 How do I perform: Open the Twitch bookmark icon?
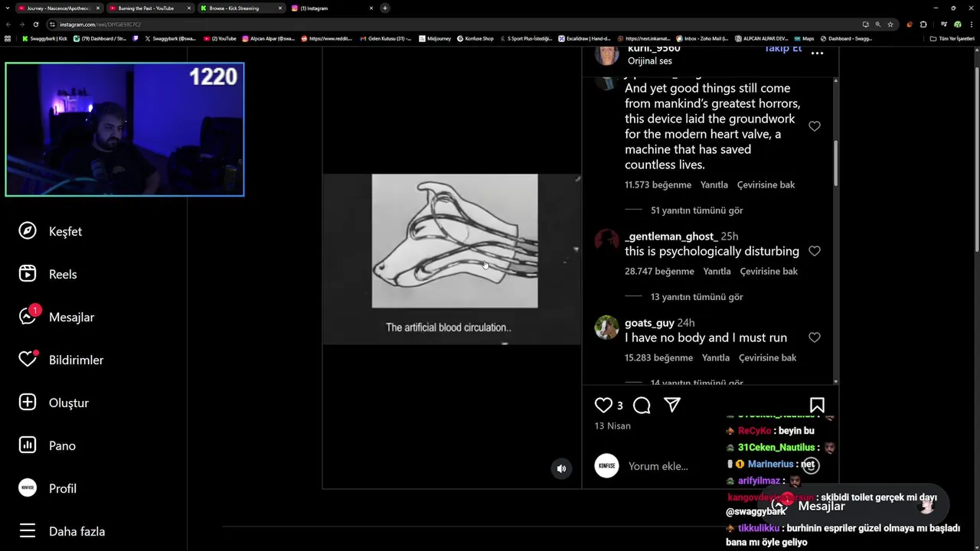[x=136, y=38]
